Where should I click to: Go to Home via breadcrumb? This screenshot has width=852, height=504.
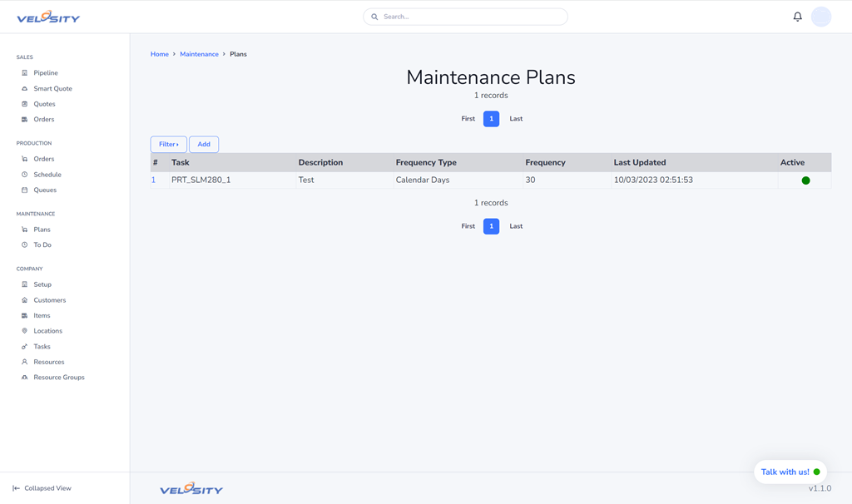pyautogui.click(x=159, y=54)
